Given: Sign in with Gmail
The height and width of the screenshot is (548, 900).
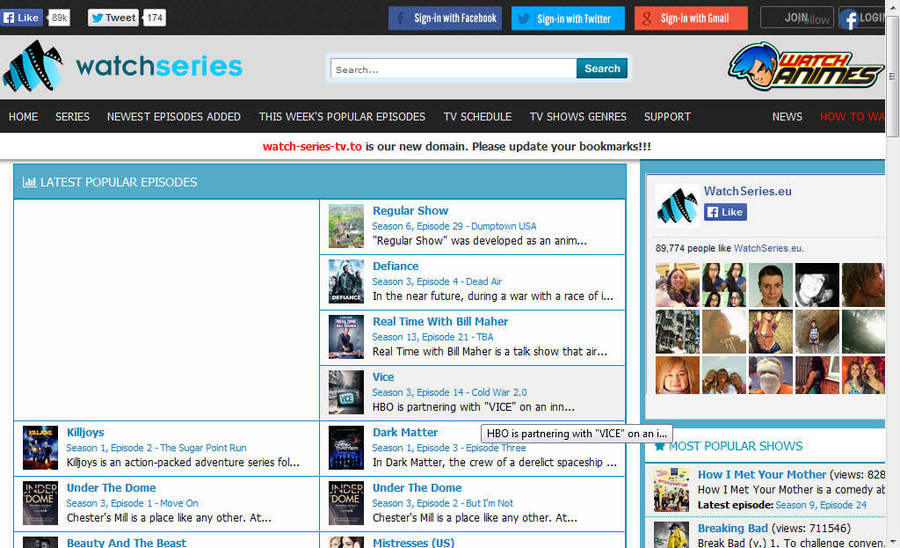Looking at the screenshot, I should pyautogui.click(x=690, y=18).
